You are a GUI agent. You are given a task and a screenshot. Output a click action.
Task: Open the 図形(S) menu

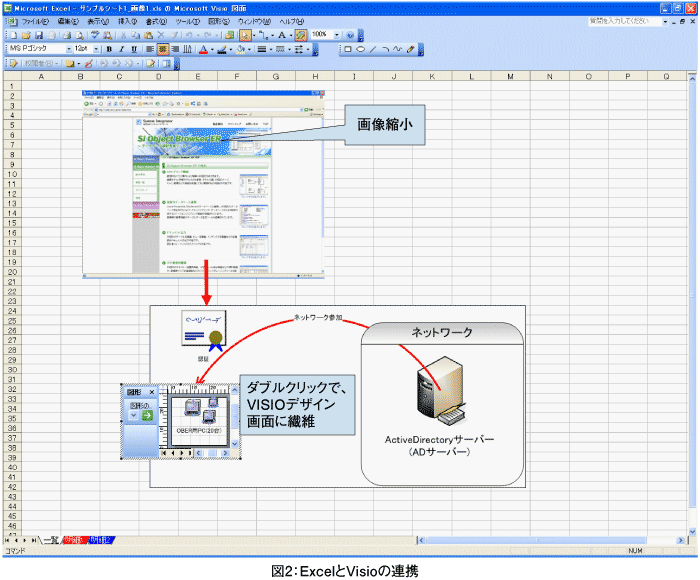pyautogui.click(x=219, y=21)
